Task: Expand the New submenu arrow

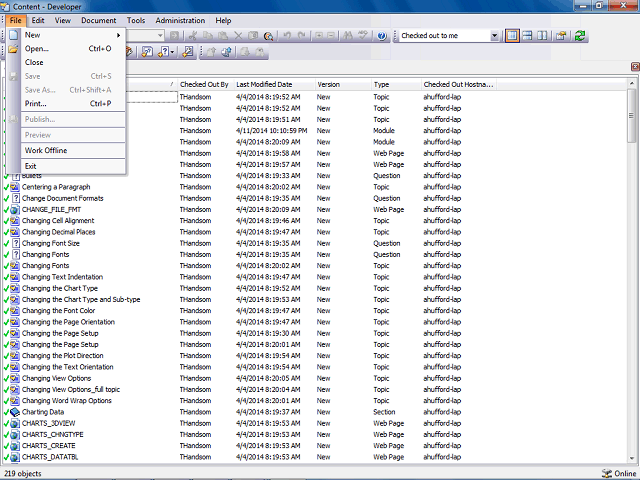Action: (118, 35)
